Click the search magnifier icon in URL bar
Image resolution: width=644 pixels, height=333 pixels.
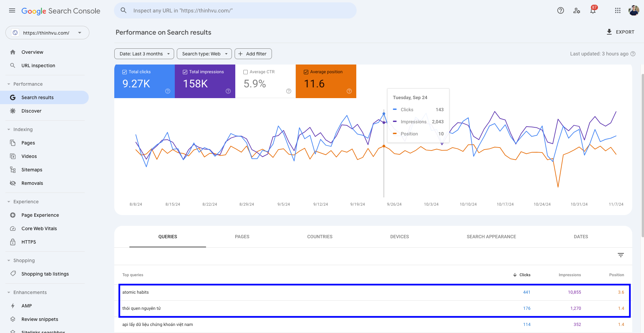124,10
